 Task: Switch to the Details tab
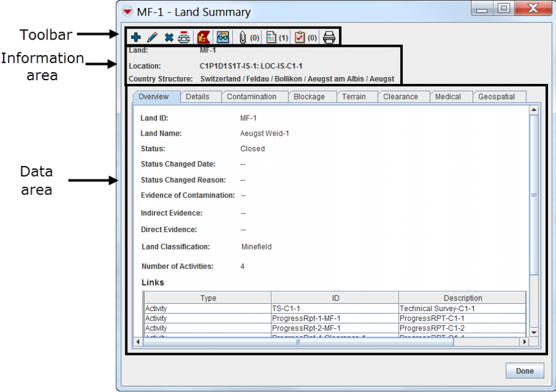(x=198, y=97)
